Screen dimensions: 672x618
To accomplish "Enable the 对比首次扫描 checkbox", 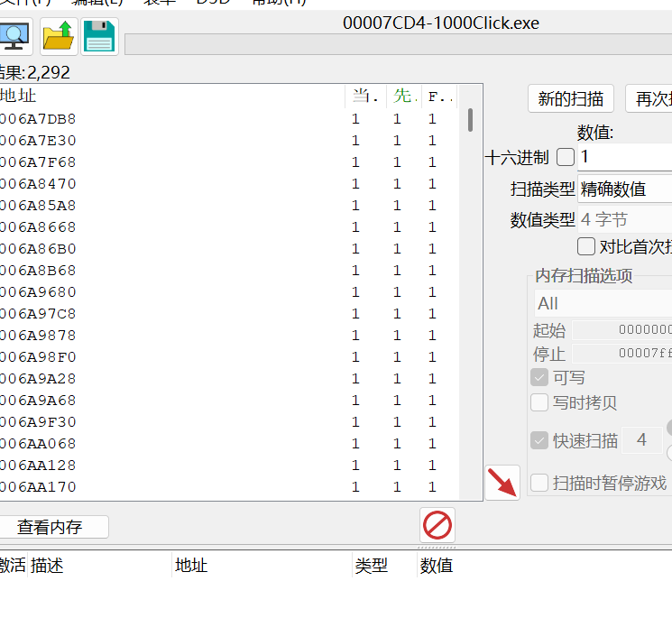I will pos(586,246).
